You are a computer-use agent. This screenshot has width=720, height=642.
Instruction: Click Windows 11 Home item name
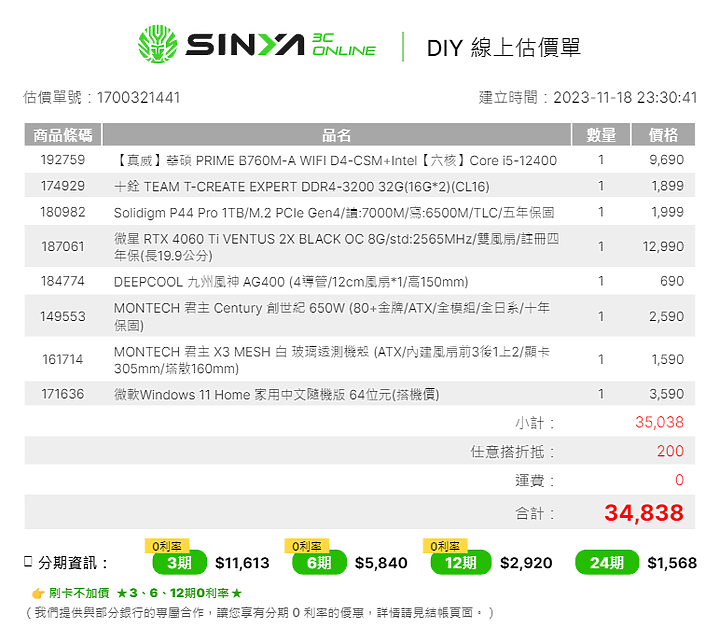pyautogui.click(x=276, y=394)
